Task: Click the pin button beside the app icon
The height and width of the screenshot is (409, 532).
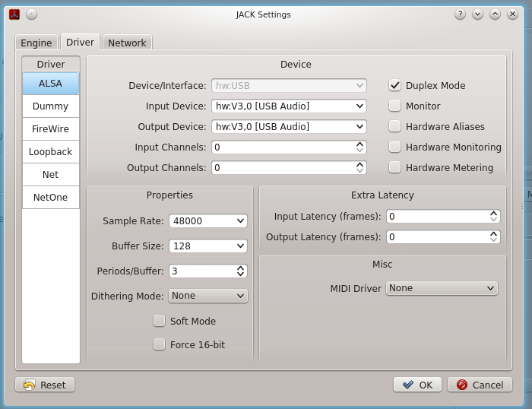Action: tap(31, 14)
